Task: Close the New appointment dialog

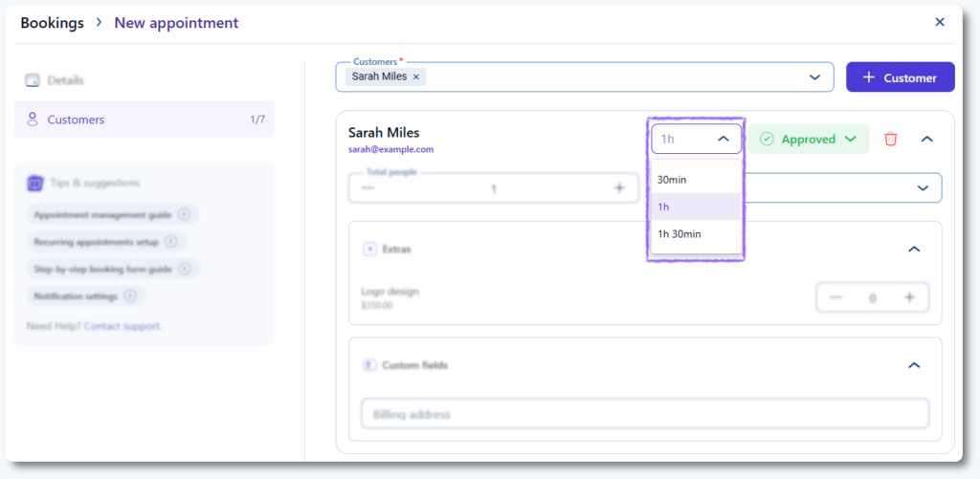Action: pyautogui.click(x=939, y=22)
